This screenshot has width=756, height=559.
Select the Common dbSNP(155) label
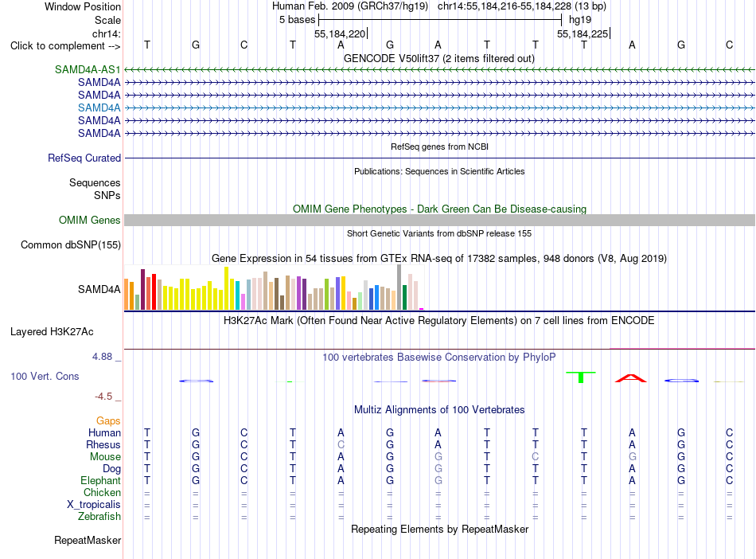(71, 244)
